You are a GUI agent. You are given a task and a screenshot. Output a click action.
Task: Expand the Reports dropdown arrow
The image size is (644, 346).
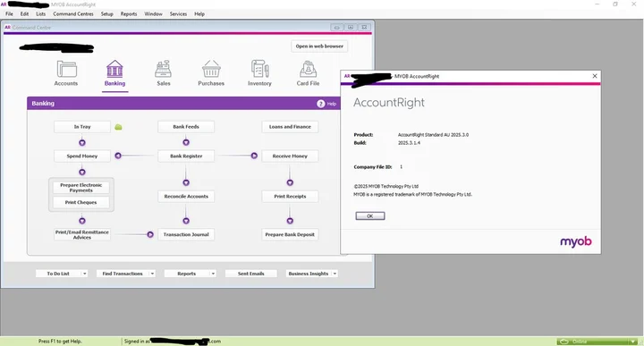(x=213, y=274)
